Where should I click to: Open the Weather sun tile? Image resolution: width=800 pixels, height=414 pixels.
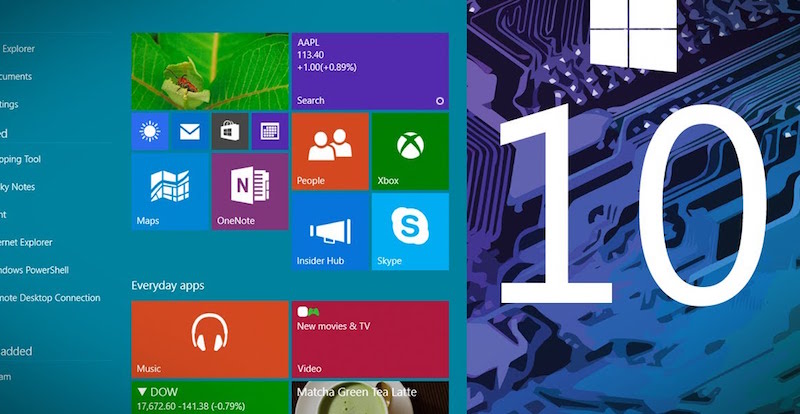[x=150, y=132]
